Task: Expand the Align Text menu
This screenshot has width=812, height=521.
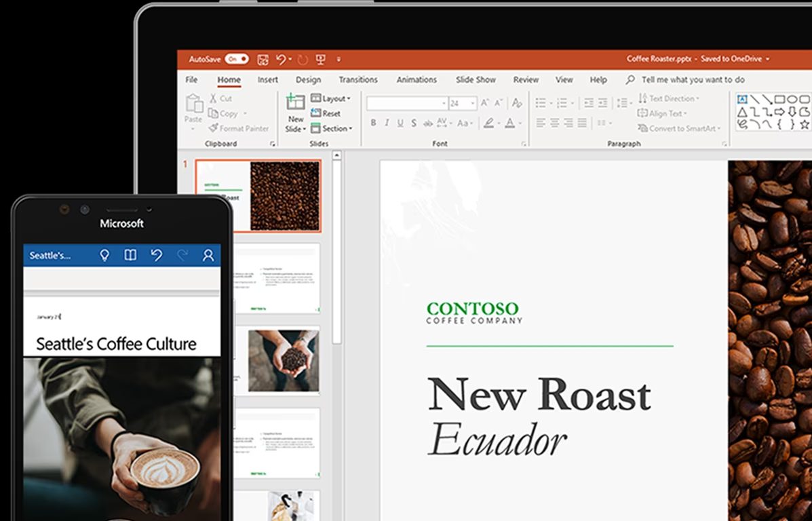Action: (x=662, y=113)
